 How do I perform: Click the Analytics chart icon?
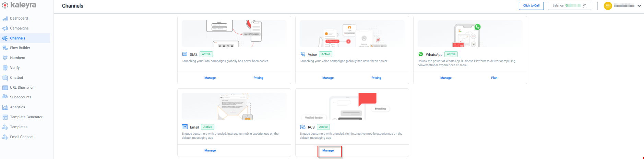5,107
